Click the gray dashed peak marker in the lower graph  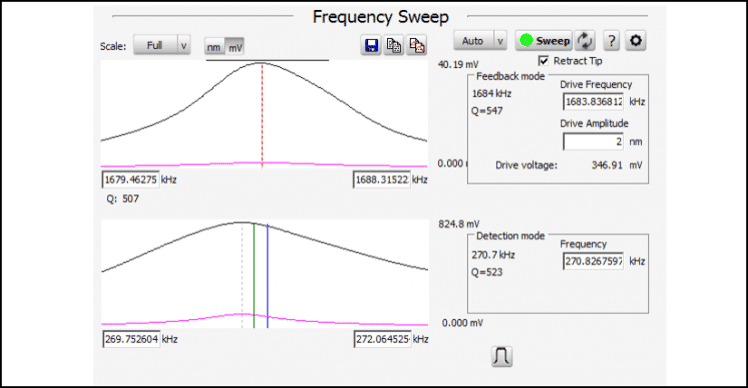[x=242, y=276]
